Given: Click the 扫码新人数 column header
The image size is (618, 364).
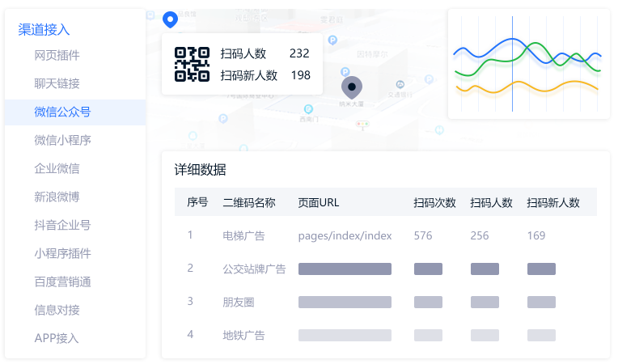Looking at the screenshot, I should point(553,202).
